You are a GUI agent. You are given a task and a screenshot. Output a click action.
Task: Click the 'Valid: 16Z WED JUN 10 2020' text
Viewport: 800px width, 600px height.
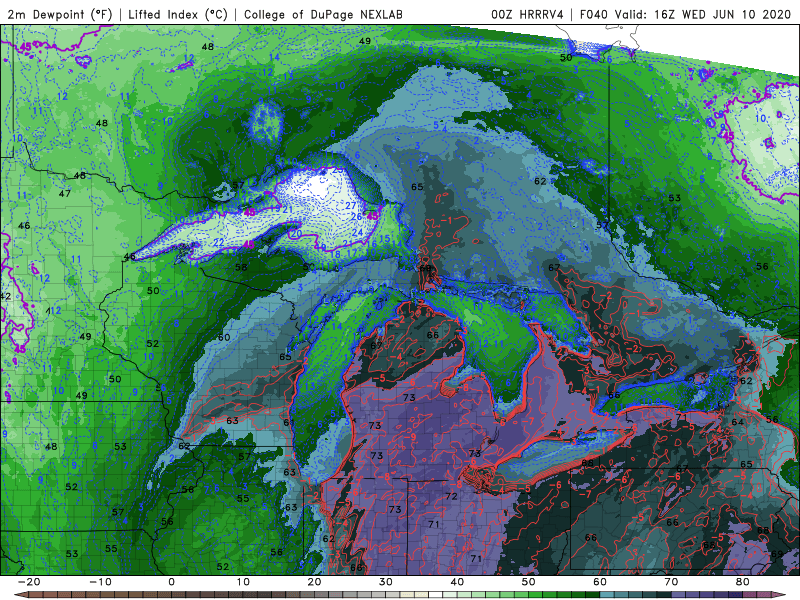[703, 14]
